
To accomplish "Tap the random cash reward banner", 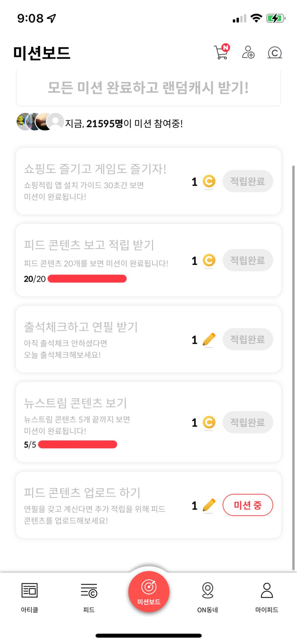I will pos(148,88).
